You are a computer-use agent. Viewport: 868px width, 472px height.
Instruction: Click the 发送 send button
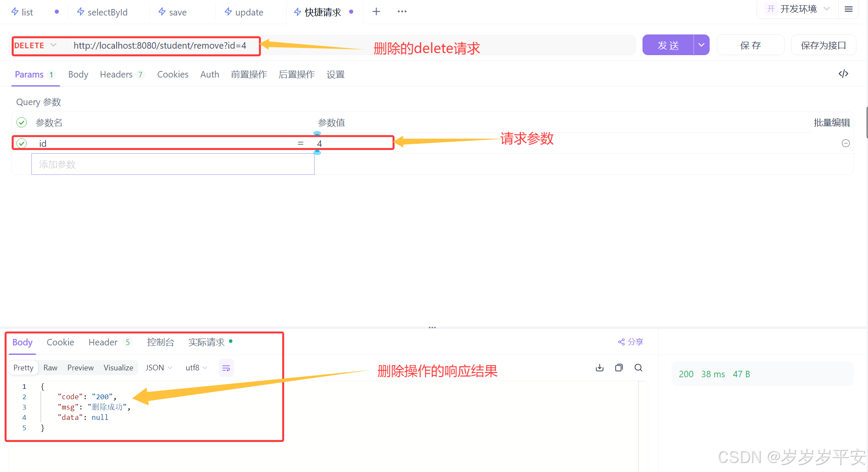click(667, 45)
